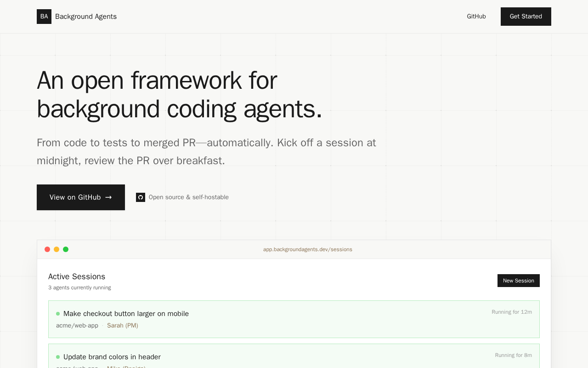Click green status dot beside checkout task
The height and width of the screenshot is (368, 588).
(x=58, y=314)
